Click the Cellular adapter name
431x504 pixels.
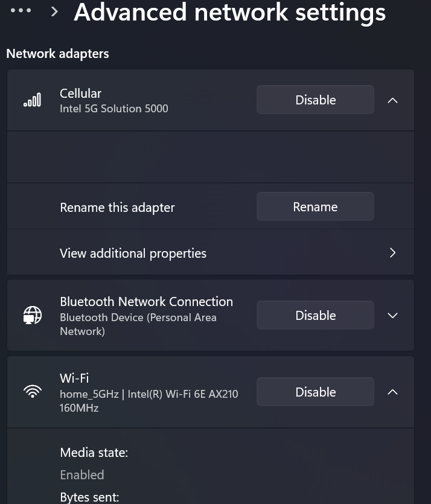click(x=80, y=94)
